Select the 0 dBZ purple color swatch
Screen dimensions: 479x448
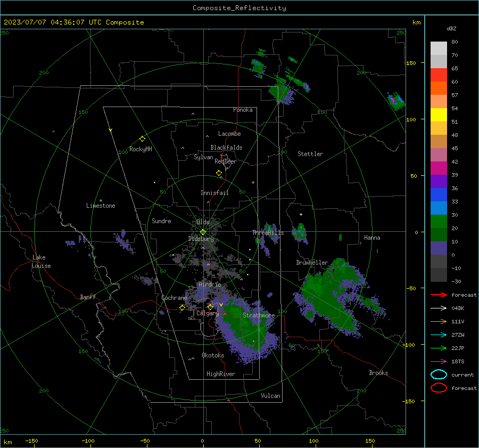[439, 248]
